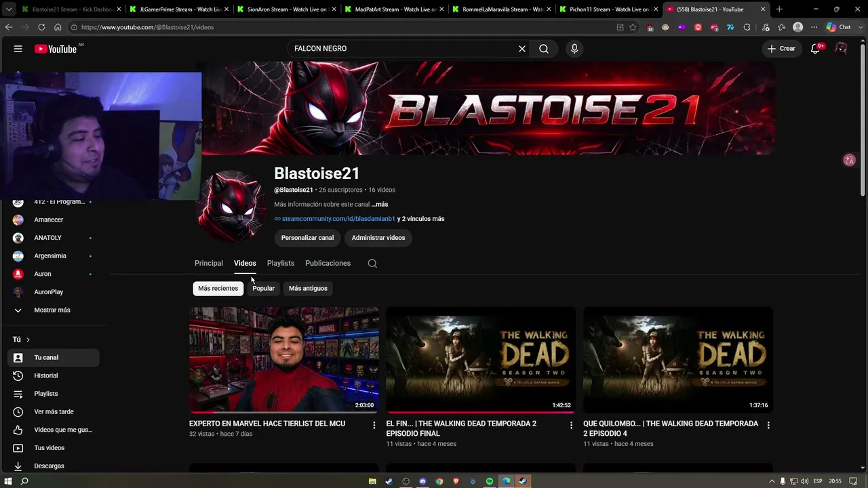
Task: Run the YouTube search with magnifier button
Action: [x=544, y=49]
